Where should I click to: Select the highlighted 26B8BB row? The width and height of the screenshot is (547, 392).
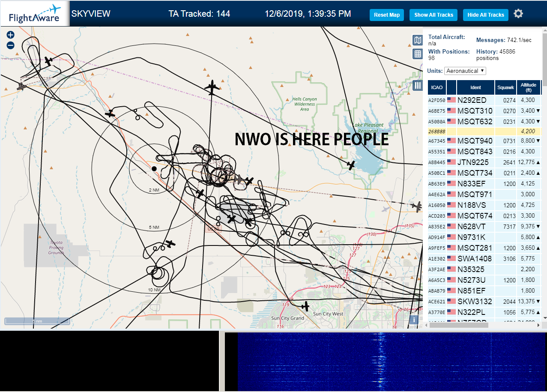pos(484,132)
